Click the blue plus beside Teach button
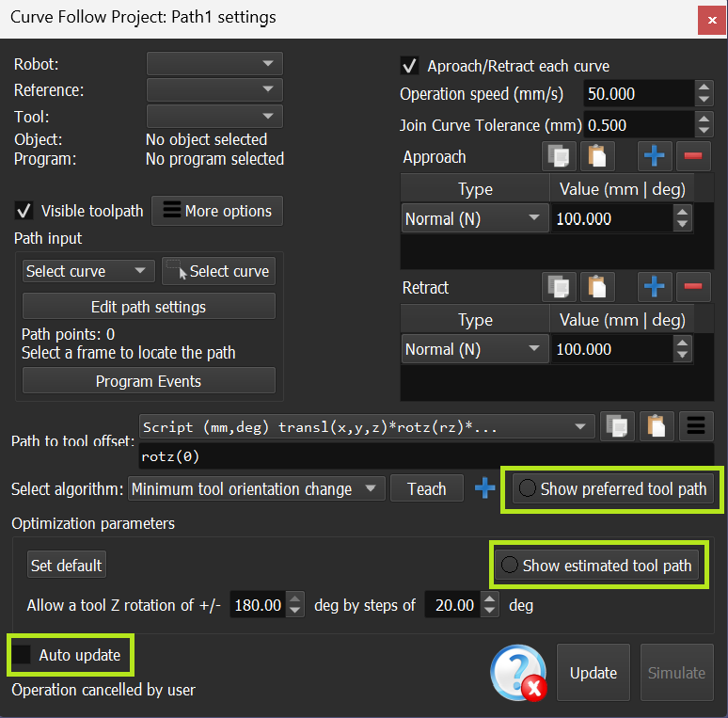This screenshot has width=728, height=718. [485, 489]
